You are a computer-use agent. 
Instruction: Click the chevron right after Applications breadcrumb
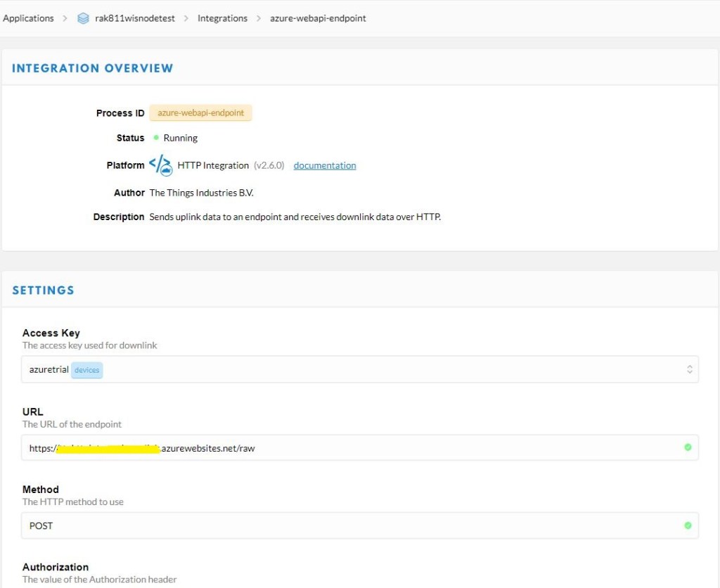coord(65,18)
